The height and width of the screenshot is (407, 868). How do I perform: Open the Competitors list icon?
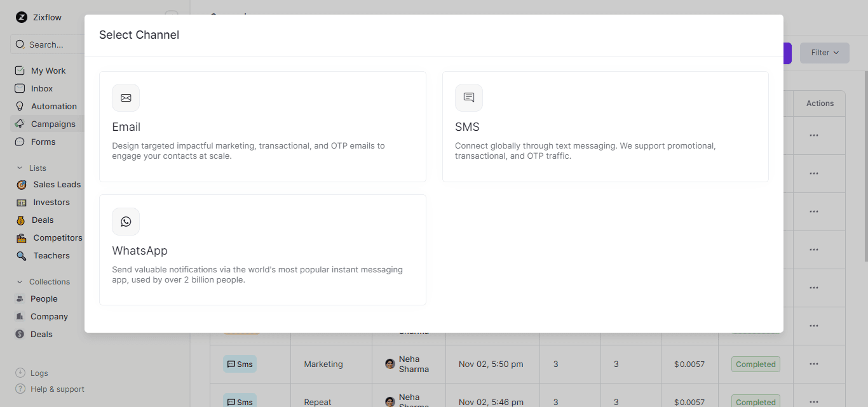pos(21,237)
